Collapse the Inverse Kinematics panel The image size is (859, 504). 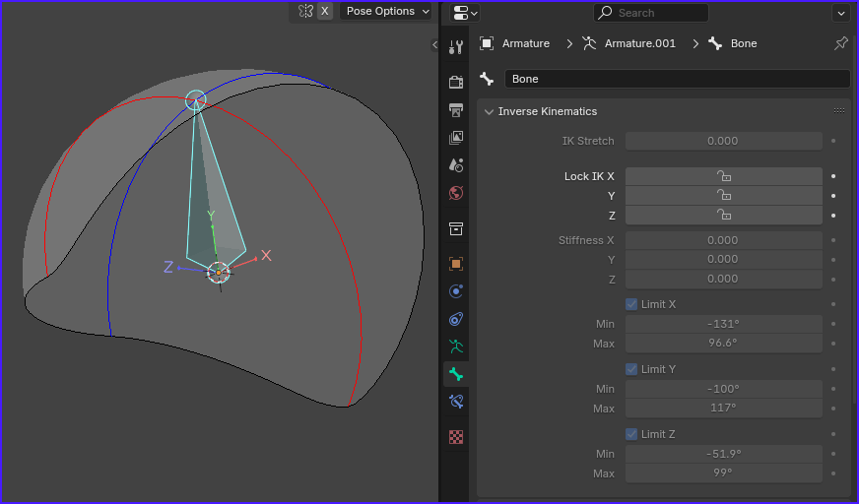tap(489, 111)
